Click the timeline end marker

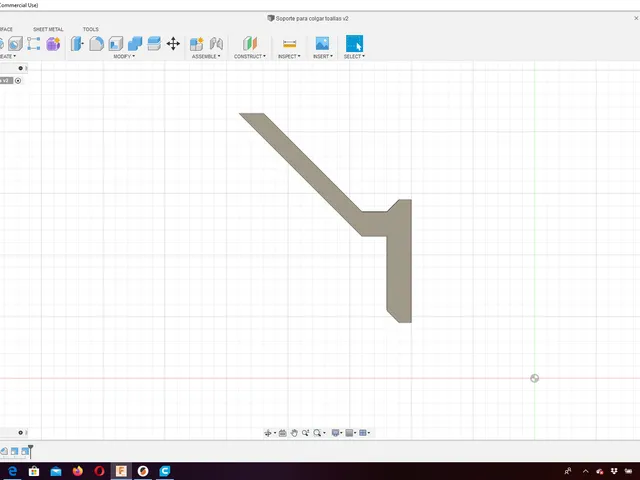point(31,451)
